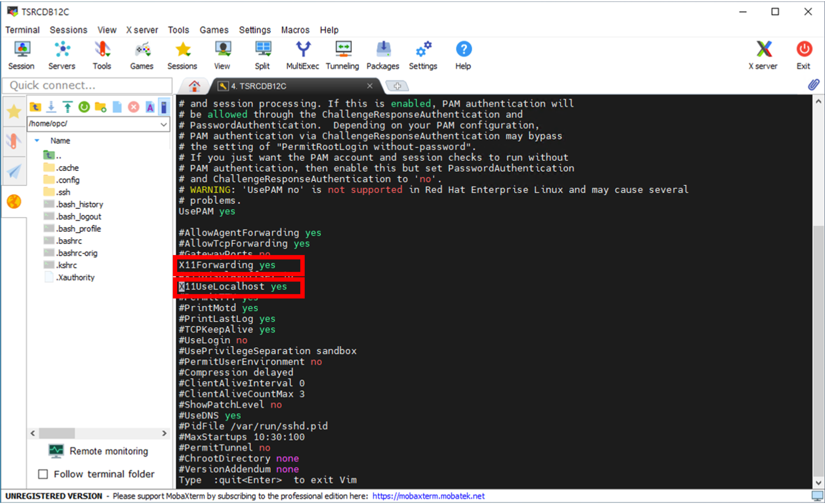Switch to the home tab
Image resolution: width=825 pixels, height=504 pixels.
click(x=194, y=87)
